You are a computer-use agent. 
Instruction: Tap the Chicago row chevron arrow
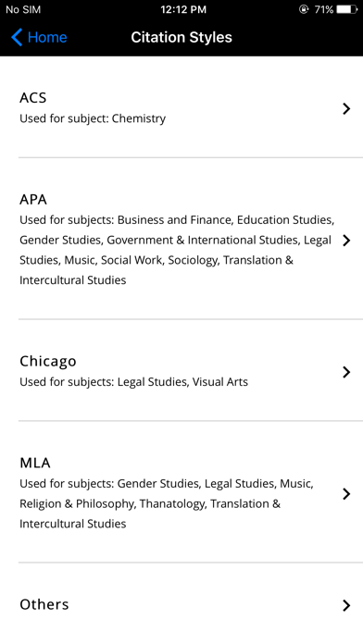[x=346, y=372]
